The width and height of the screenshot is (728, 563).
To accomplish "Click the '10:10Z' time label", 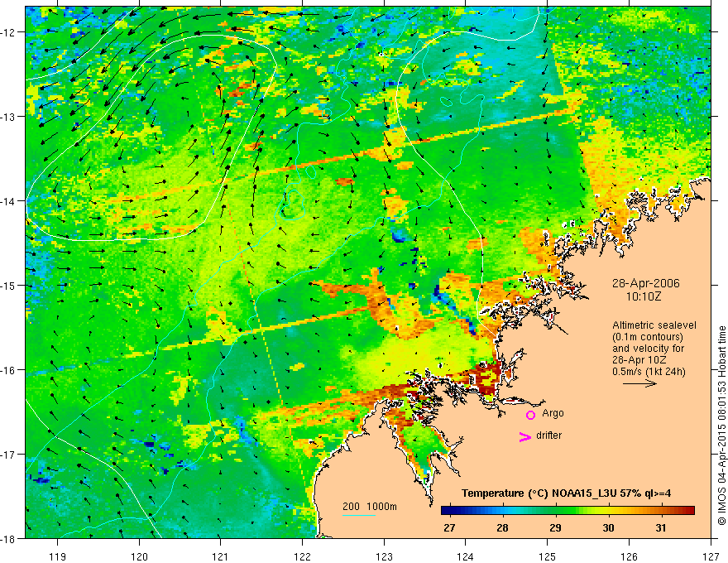I will pyautogui.click(x=643, y=296).
